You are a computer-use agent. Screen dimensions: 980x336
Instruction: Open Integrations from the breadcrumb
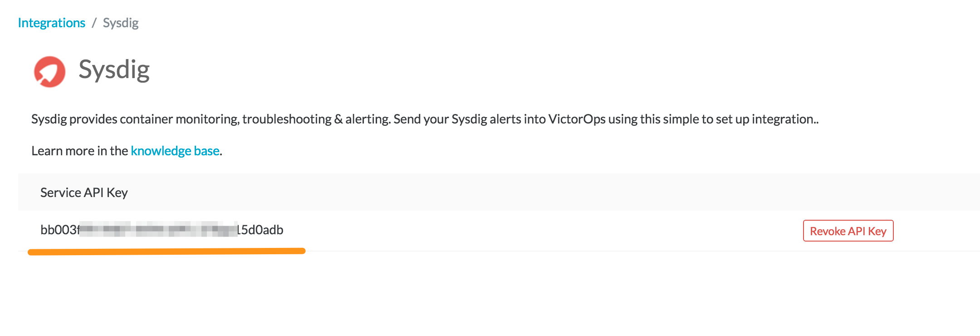(51, 22)
